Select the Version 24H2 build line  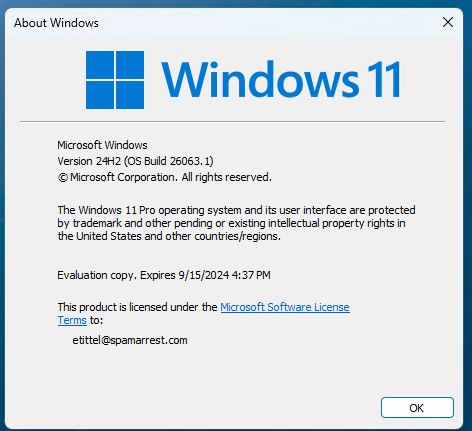tap(135, 161)
